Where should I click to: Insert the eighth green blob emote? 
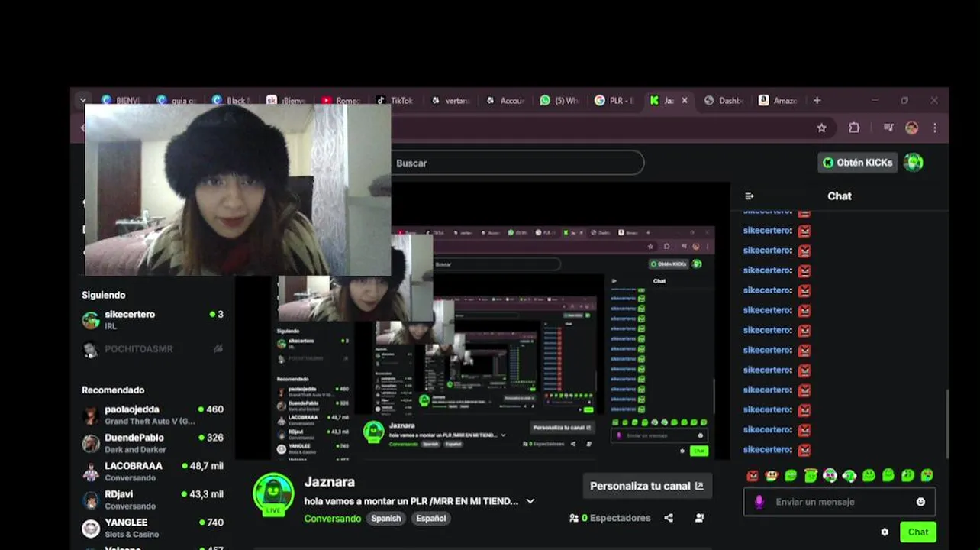click(x=888, y=475)
